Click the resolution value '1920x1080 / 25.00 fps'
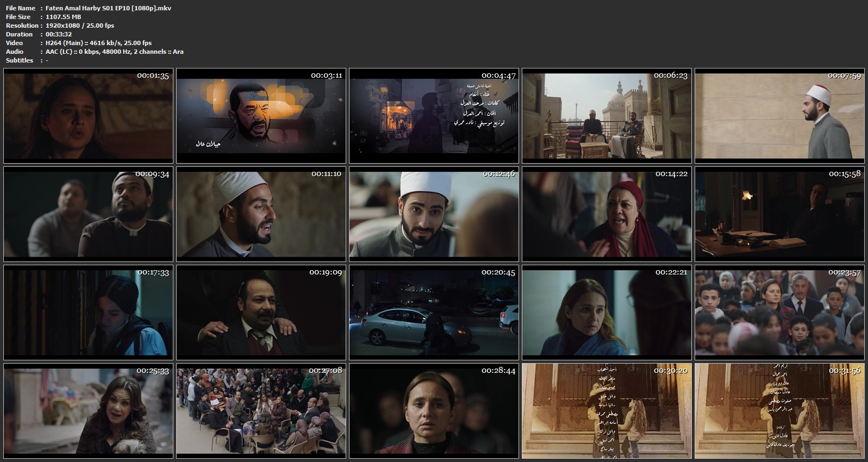 (80, 26)
